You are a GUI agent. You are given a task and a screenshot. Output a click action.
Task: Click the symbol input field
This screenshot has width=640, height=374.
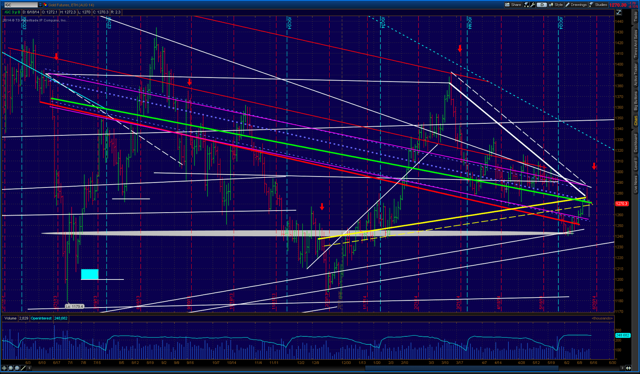click(x=21, y=5)
